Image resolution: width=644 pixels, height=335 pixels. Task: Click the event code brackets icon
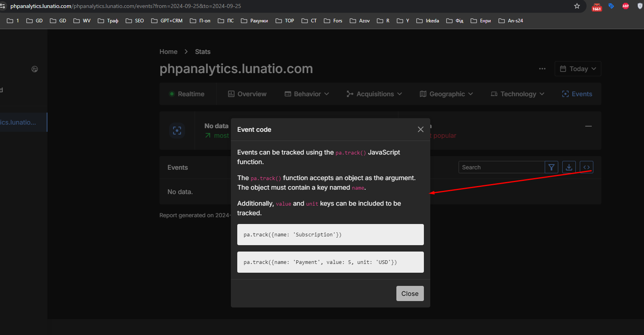(586, 167)
